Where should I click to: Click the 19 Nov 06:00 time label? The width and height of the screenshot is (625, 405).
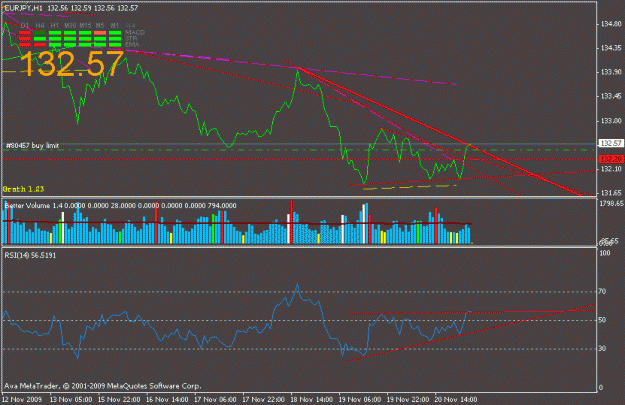click(360, 399)
